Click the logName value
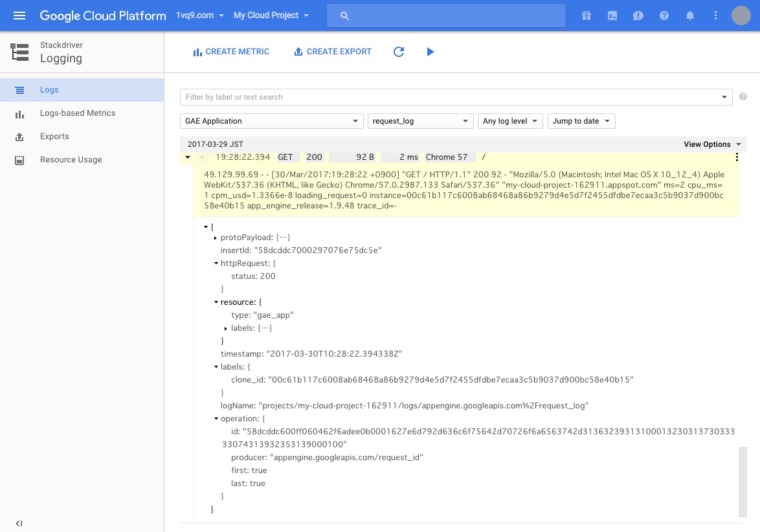Image resolution: width=760 pixels, height=532 pixels. (423, 406)
